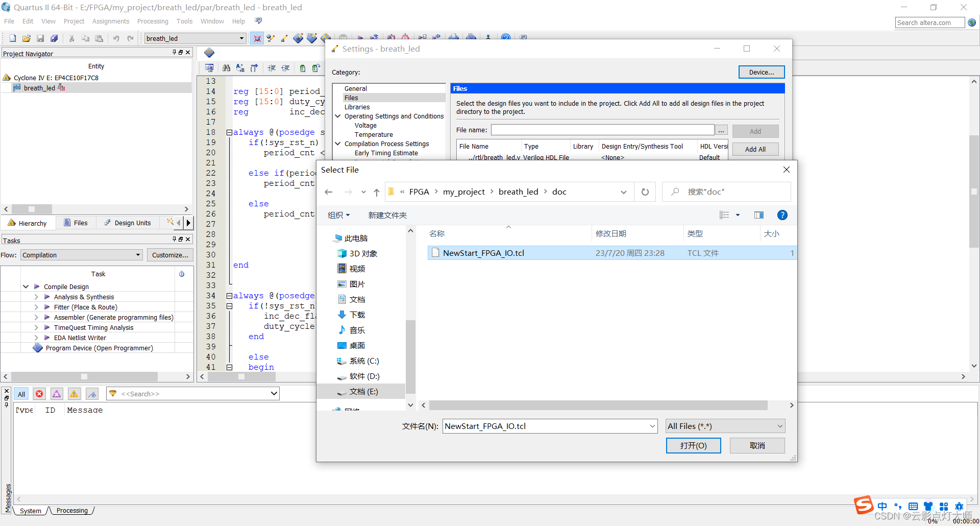980x526 pixels.
Task: Toggle critical warning messages filter
Action: 57,394
